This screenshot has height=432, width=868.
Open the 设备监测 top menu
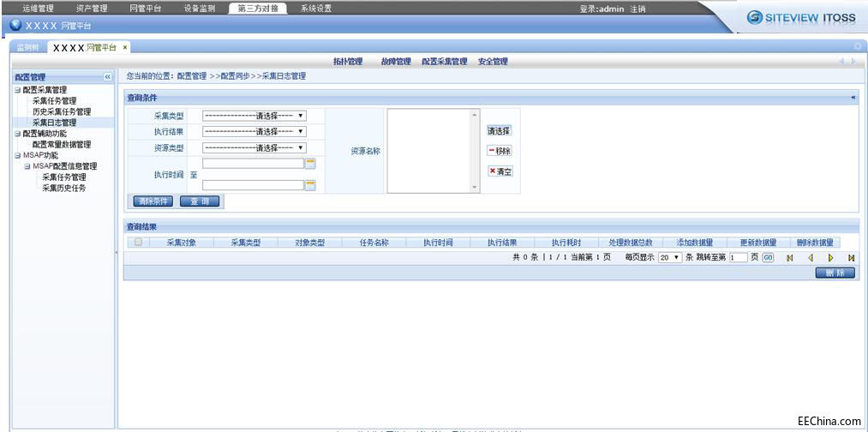[200, 9]
